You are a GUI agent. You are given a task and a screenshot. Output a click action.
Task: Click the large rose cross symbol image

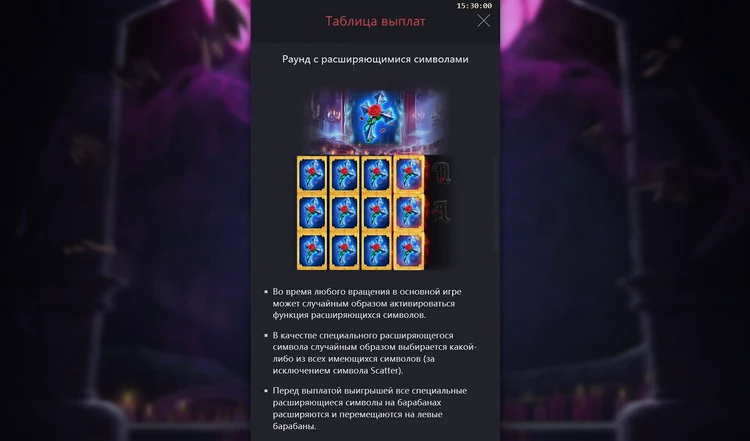(376, 118)
